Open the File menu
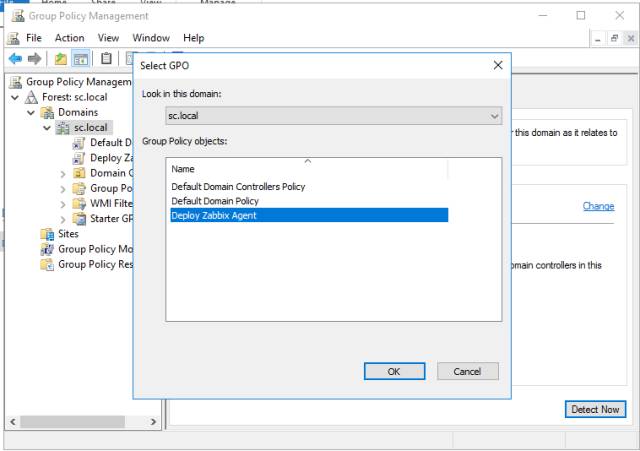The width and height of the screenshot is (640, 451). click(x=34, y=38)
